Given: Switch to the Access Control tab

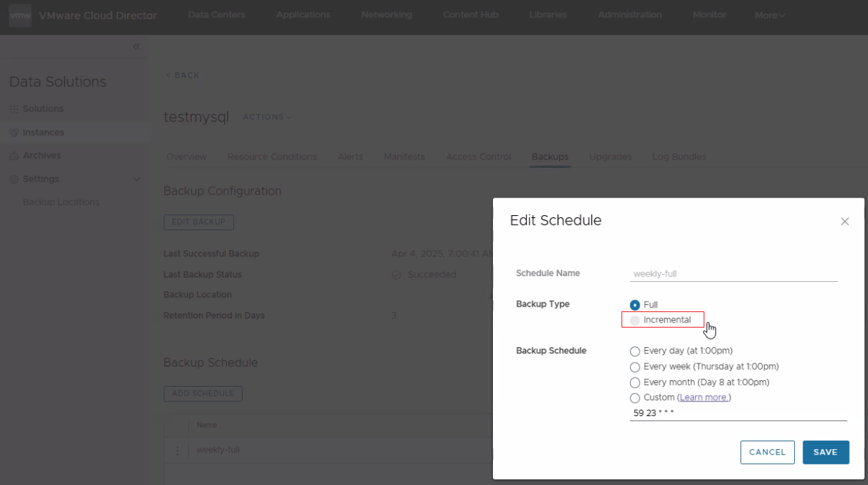Looking at the screenshot, I should [478, 157].
